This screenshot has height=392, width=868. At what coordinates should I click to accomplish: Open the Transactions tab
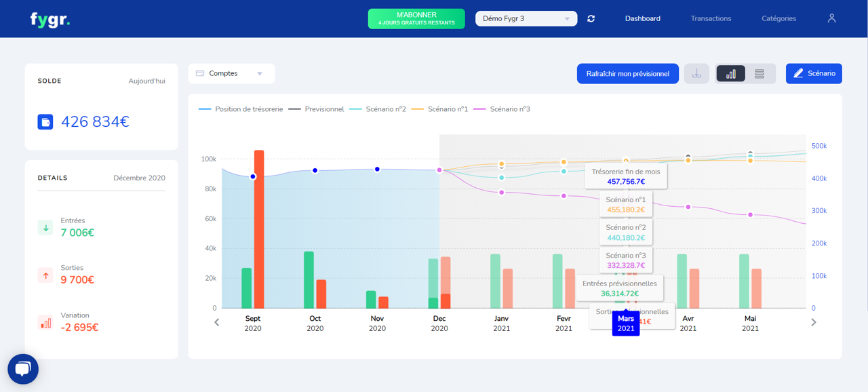pyautogui.click(x=711, y=18)
